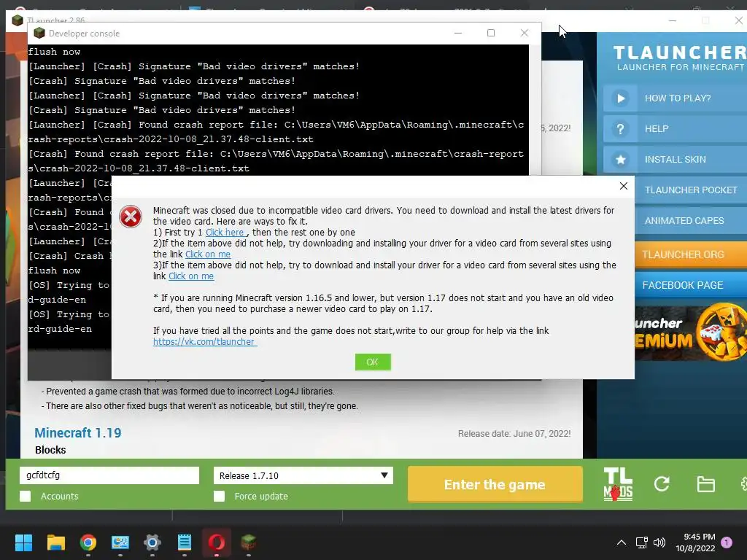Show hidden system tray icons
This screenshot has width=747, height=560.
pos(622,542)
